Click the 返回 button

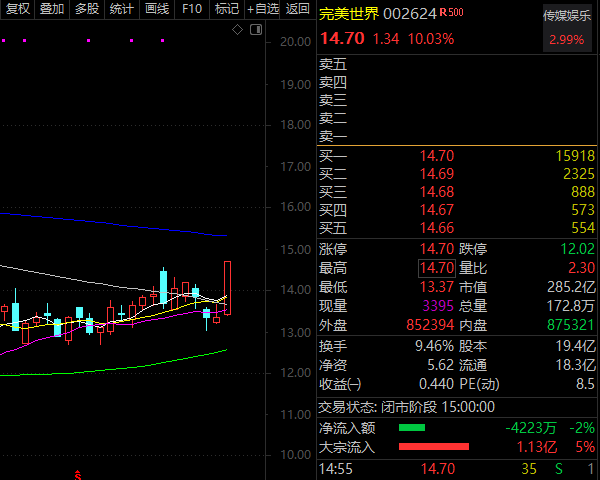[x=298, y=9]
